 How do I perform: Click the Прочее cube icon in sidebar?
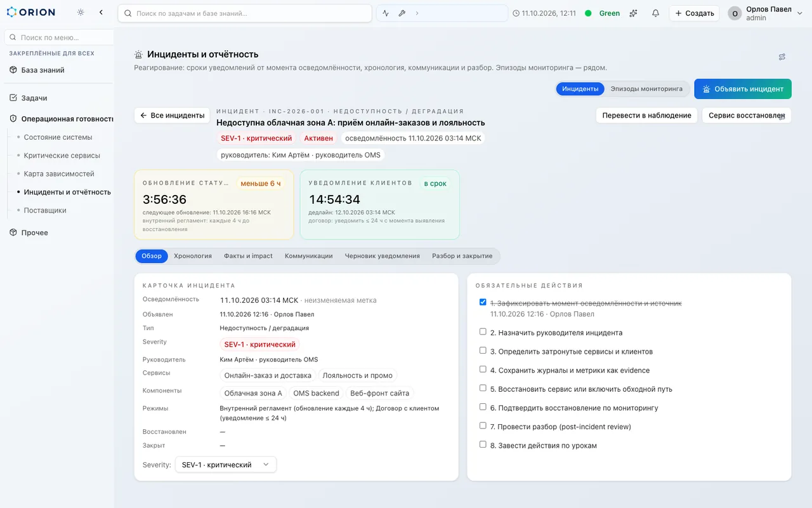click(13, 232)
